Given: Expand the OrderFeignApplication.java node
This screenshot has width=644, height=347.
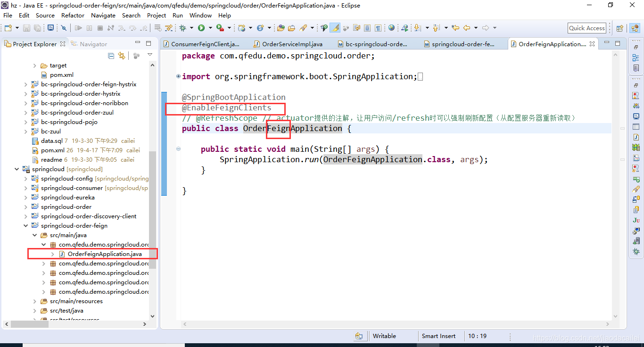Looking at the screenshot, I should (53, 254).
